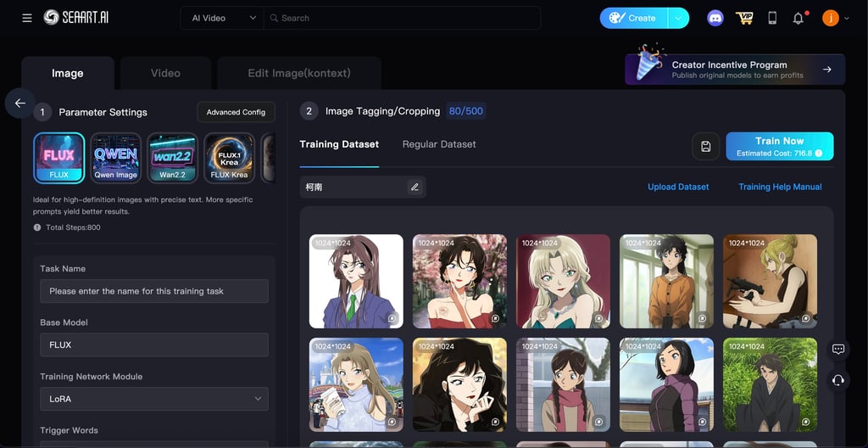Click Upload Dataset link
The height and width of the screenshot is (448, 868).
click(x=678, y=187)
